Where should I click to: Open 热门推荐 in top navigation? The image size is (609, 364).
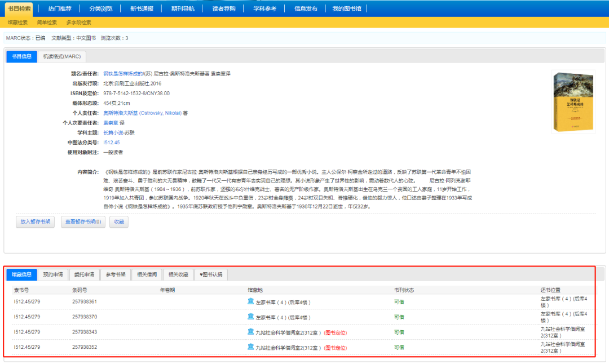[59, 8]
